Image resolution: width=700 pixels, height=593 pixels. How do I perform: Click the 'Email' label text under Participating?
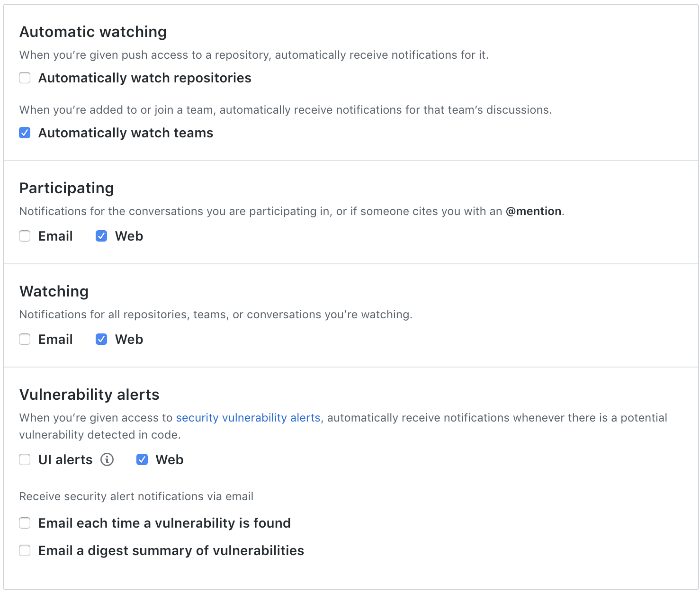55,236
